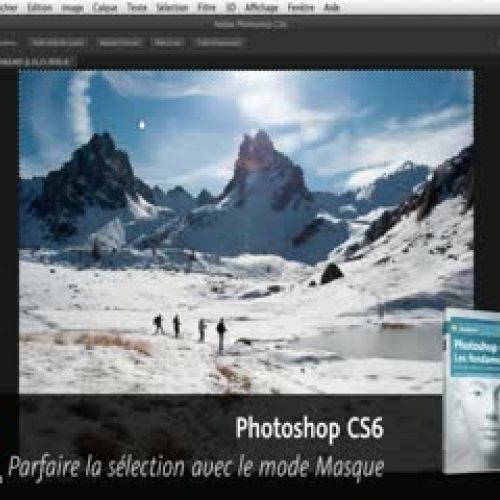Open the Aide menu
The image size is (500, 500).
pos(332,7)
